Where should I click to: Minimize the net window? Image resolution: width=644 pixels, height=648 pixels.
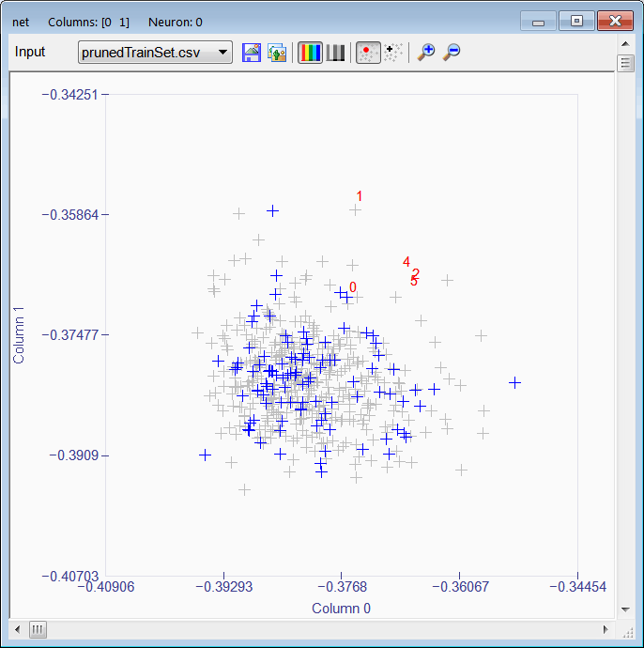pos(538,21)
